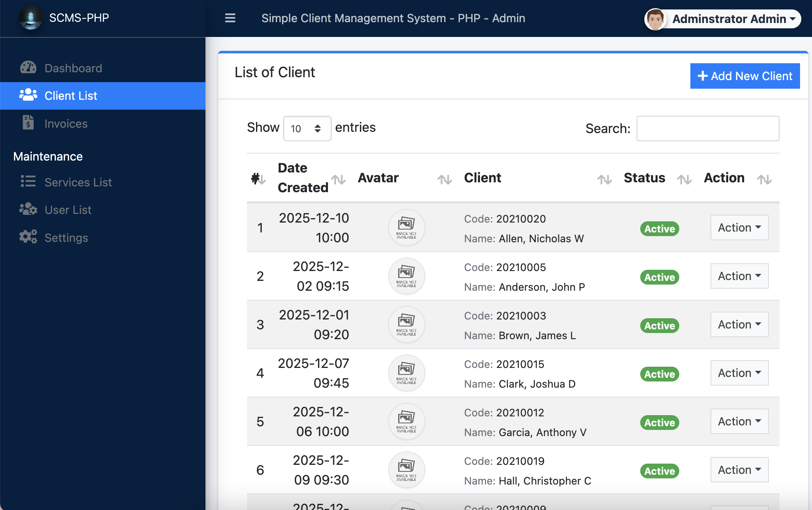812x510 pixels.
Task: Click the Active status badge for Anderson, John P
Action: [659, 277]
